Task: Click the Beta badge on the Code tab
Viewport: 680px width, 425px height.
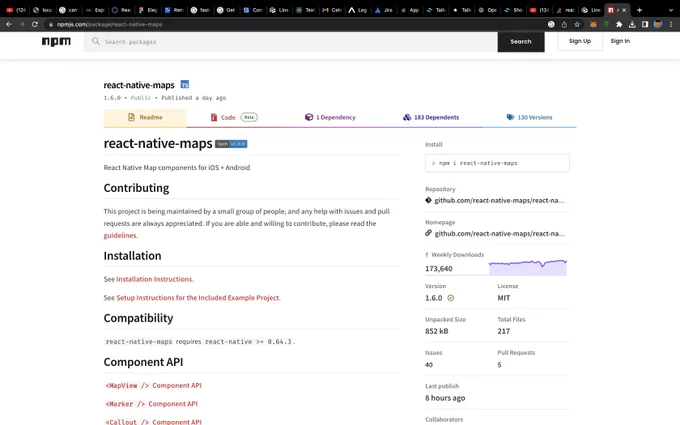Action: point(249,118)
